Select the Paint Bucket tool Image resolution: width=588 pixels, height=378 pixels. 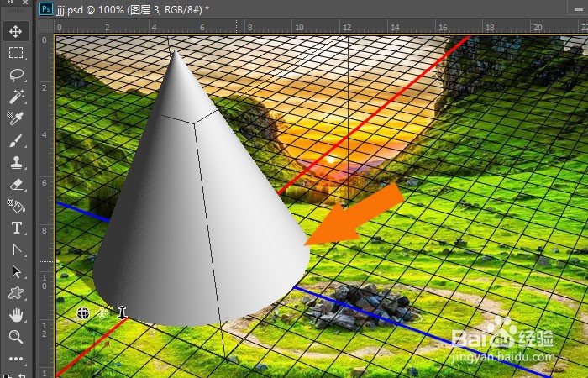click(16, 206)
